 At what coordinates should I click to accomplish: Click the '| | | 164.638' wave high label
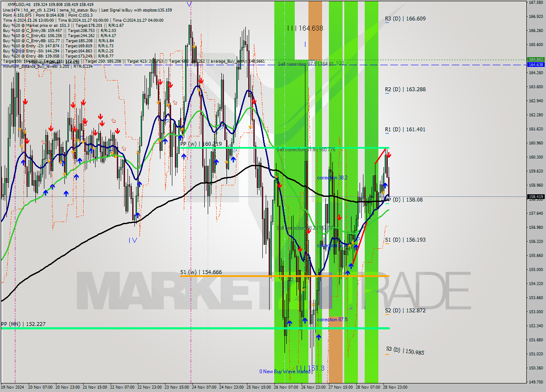coord(305,28)
